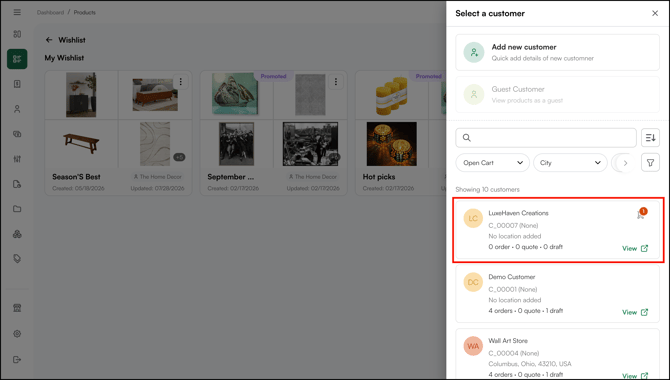Click the search magnifier icon

[467, 138]
